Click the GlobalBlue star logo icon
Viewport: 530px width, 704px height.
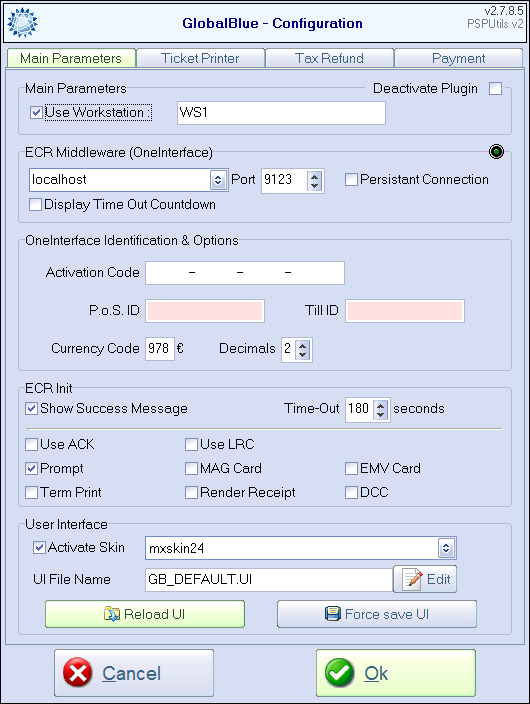pyautogui.click(x=22, y=22)
